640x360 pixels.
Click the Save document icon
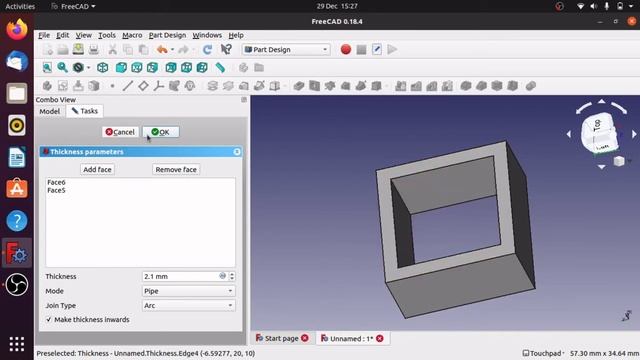[78, 49]
